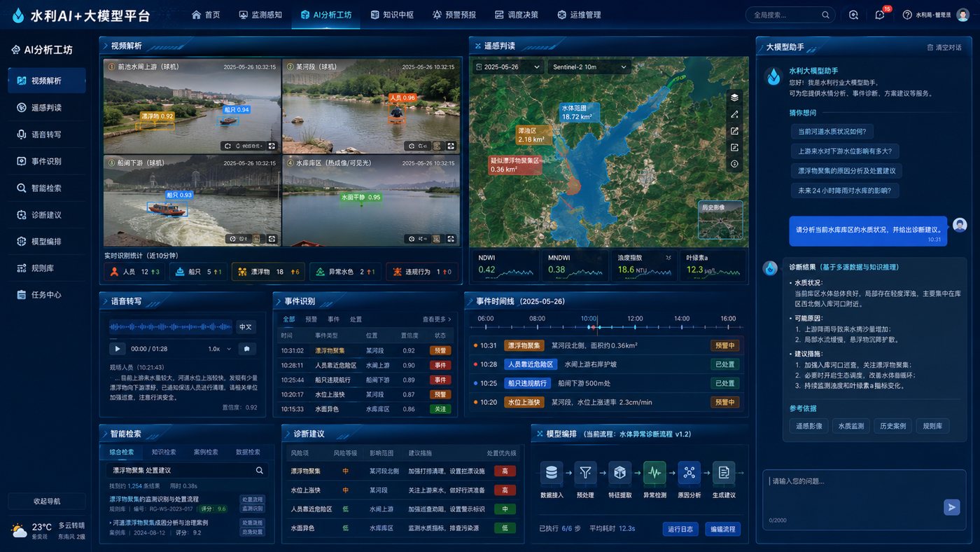Click the map locate/compass icon
Viewport: 980px width, 552px height.
click(734, 164)
